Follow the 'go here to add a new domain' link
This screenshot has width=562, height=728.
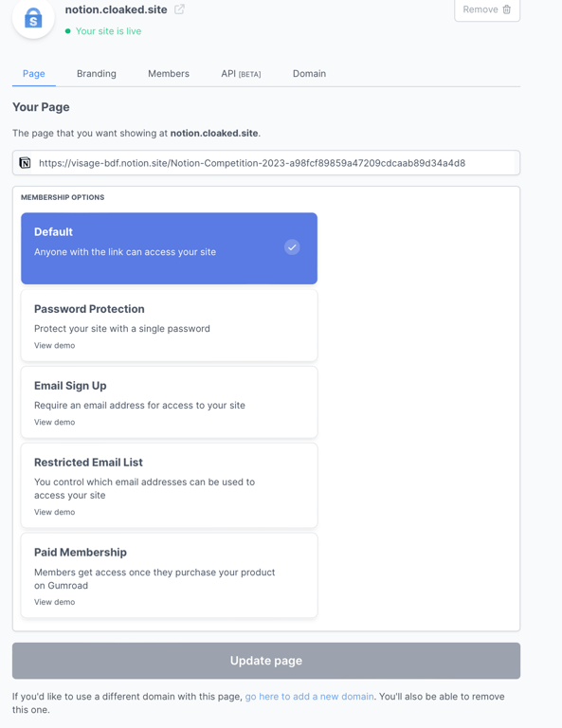coord(310,697)
